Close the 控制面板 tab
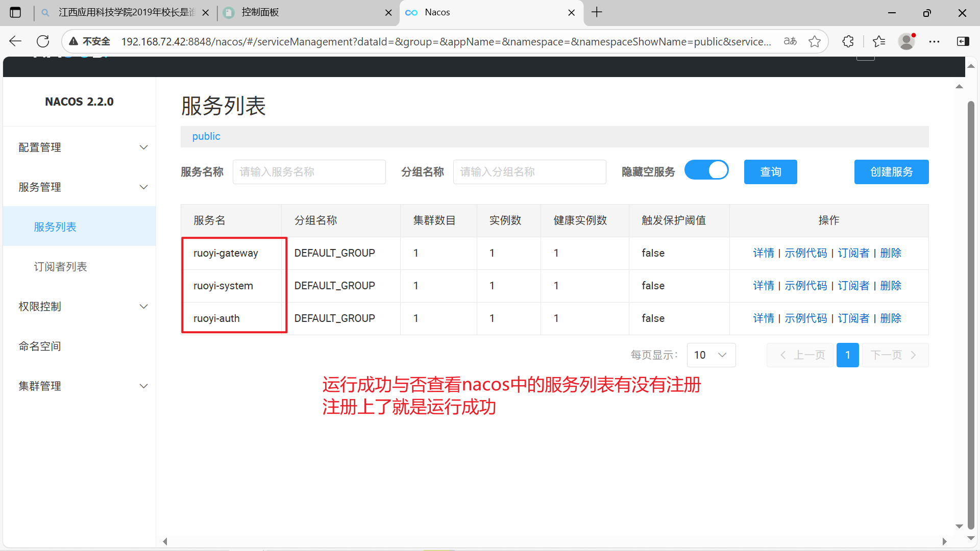Image resolution: width=980 pixels, height=551 pixels. (x=388, y=13)
